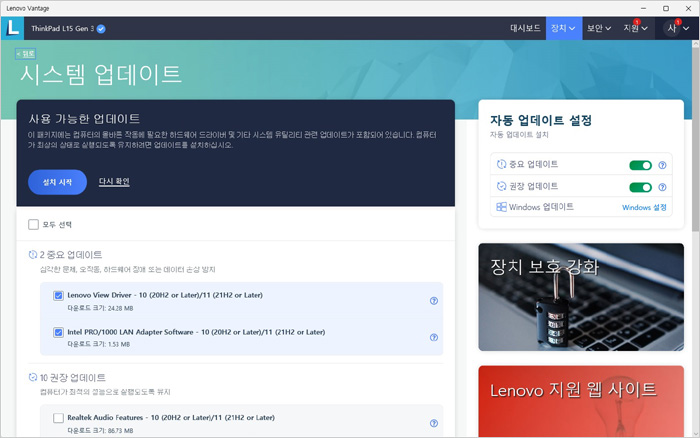Go to the 대시보드 tab

click(525, 28)
